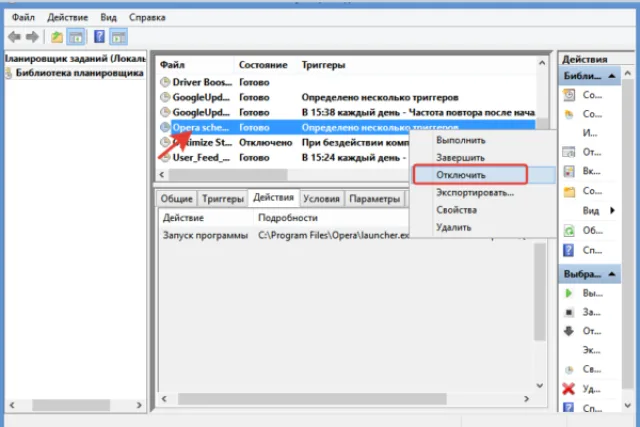Expand the Вид submenu arrow in Actions

point(612,210)
